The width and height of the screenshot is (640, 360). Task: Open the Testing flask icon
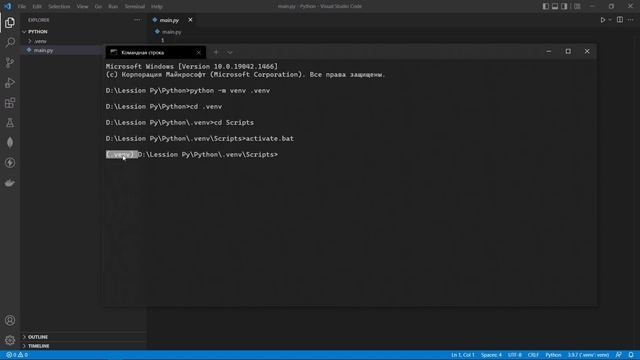coord(10,122)
